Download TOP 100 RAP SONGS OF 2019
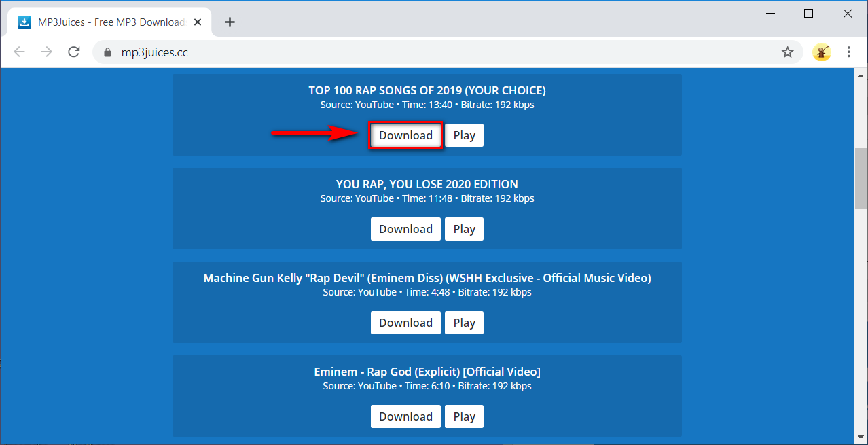The height and width of the screenshot is (445, 868). click(405, 135)
